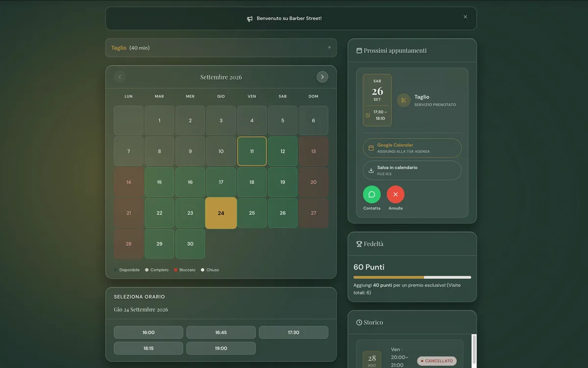Click calendar icon inside Google Calendar button
The image size is (588, 368).
(371, 148)
